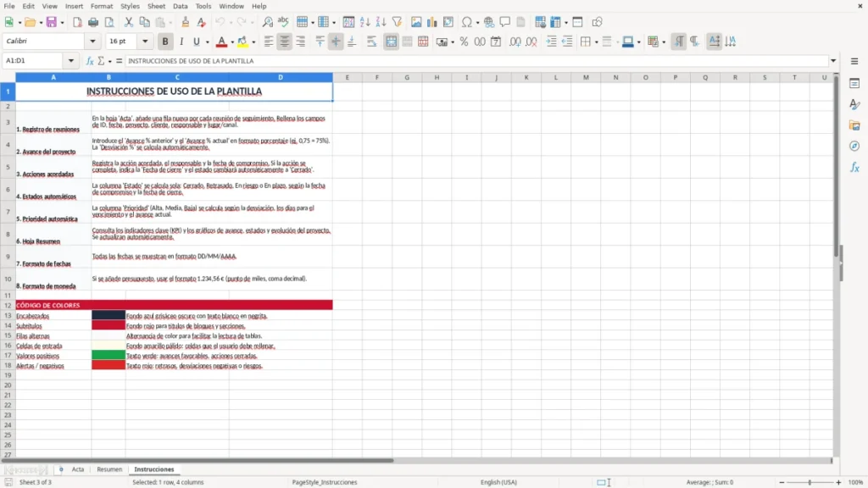868x488 pixels.
Task: Open the Sidebar Gallery icon
Action: pos(854,125)
